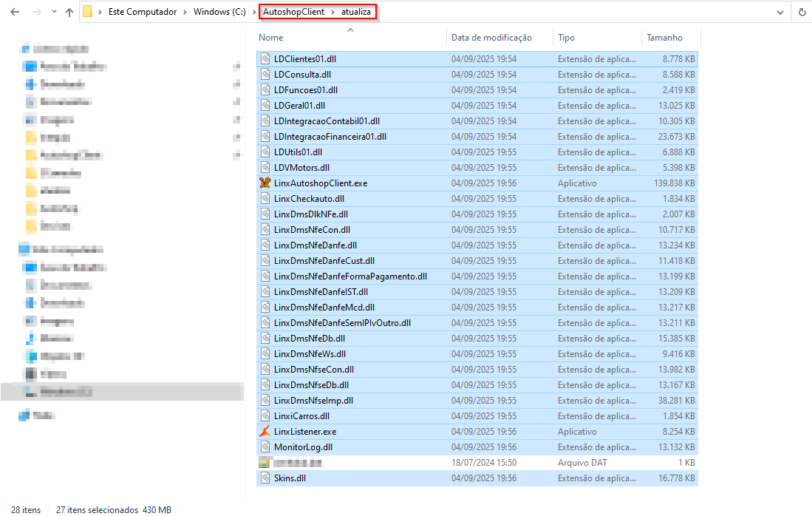Select file name LinxDmsNfeDanfeIST.dll
812x516 pixels.
coord(321,292)
